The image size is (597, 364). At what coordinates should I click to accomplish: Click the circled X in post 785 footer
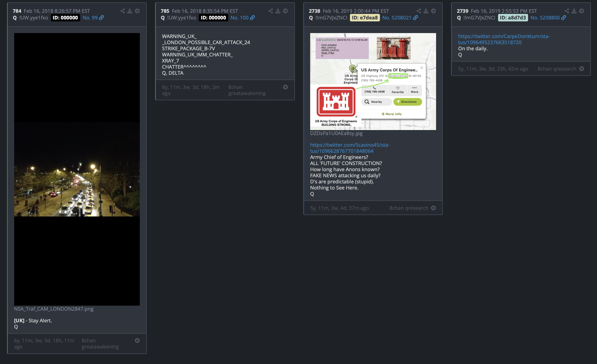(285, 87)
